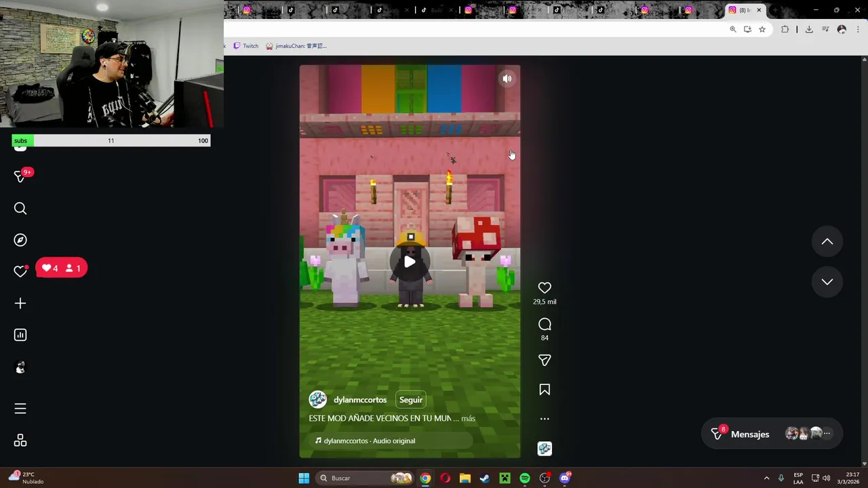Share the reel via paper plane icon

(545, 360)
